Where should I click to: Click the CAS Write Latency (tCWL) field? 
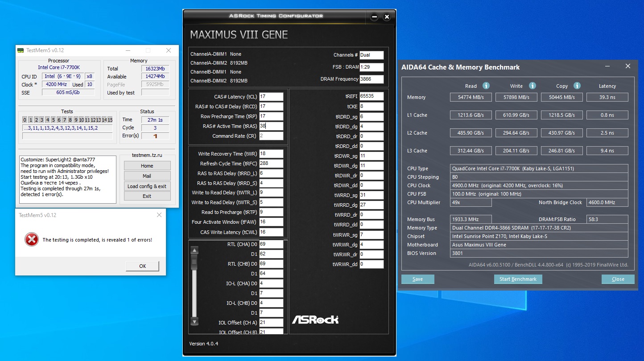point(271,232)
